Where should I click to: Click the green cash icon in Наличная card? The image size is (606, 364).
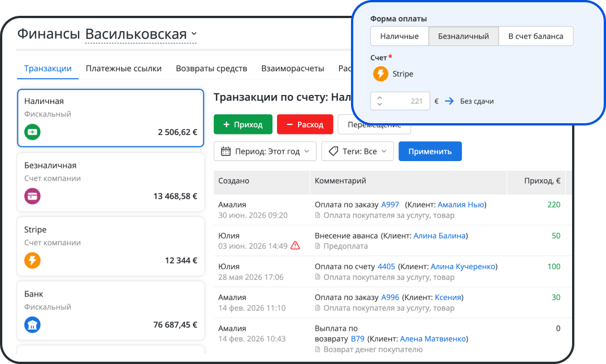tap(32, 132)
